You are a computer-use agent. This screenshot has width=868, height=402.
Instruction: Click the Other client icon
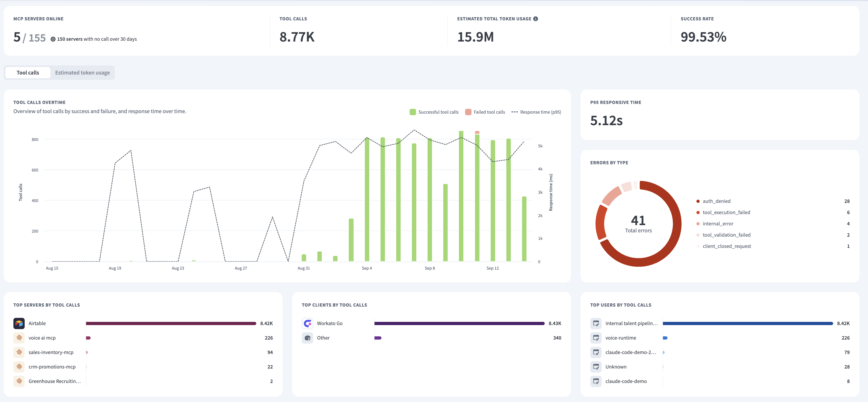pos(307,338)
